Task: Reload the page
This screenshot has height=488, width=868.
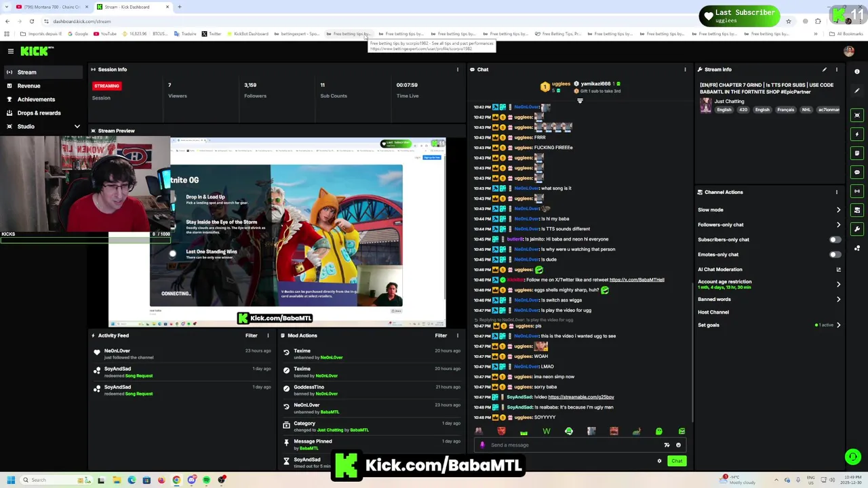Action: pyautogui.click(x=31, y=21)
